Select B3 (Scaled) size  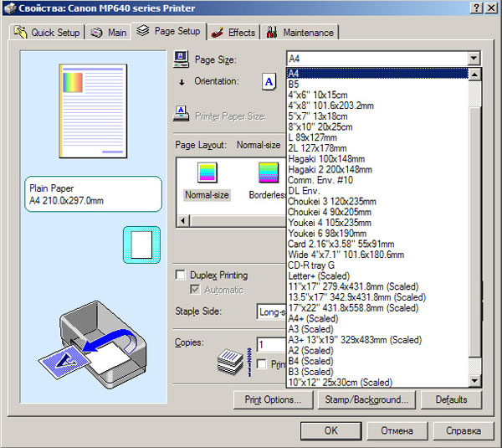tap(377, 372)
